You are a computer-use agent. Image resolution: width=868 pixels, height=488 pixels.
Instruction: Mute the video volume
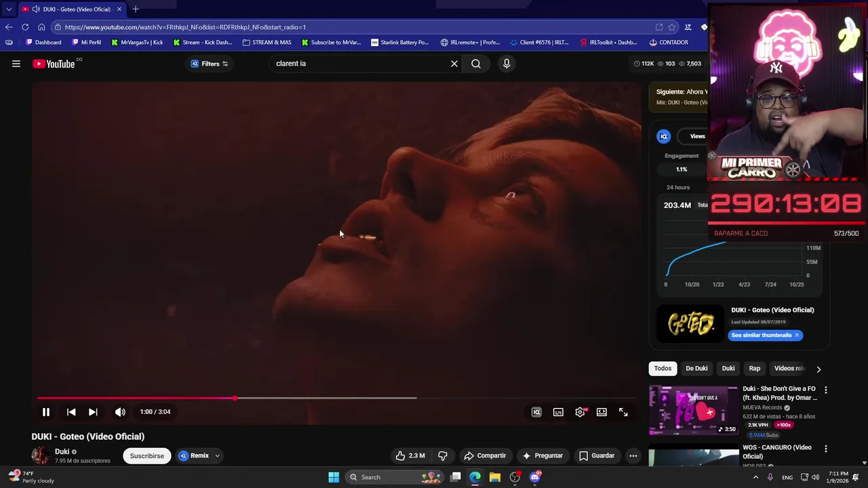pyautogui.click(x=120, y=411)
